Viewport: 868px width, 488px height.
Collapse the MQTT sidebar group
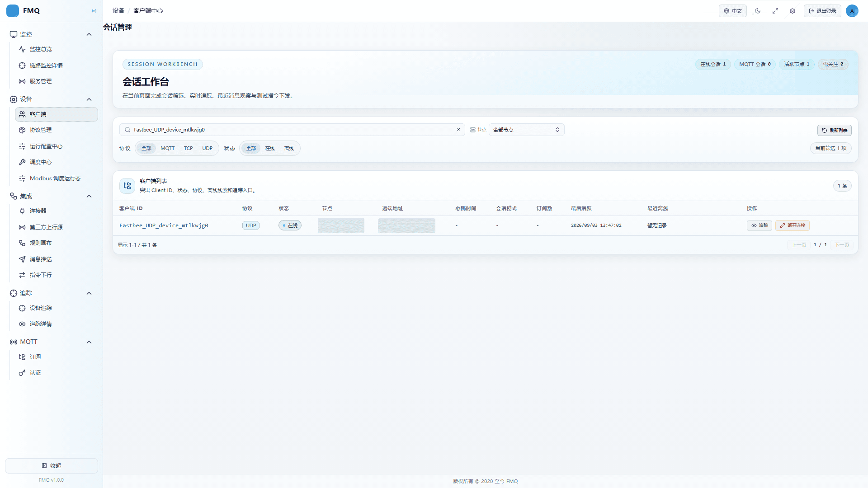tap(89, 342)
